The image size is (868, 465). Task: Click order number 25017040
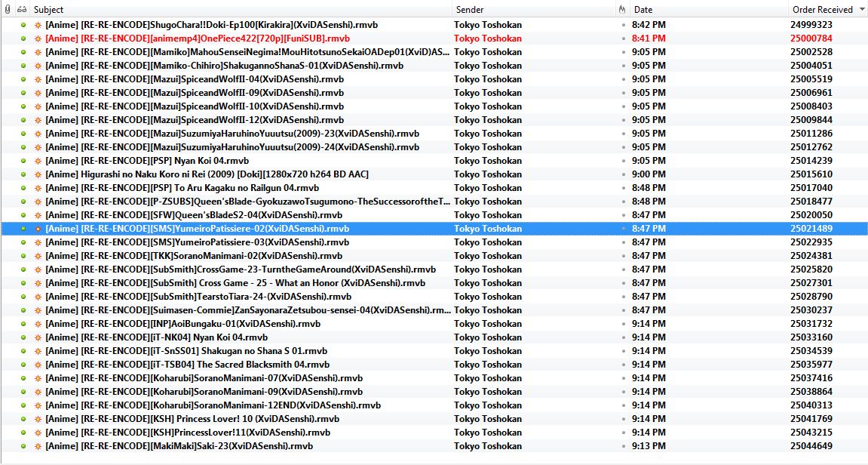coord(811,188)
